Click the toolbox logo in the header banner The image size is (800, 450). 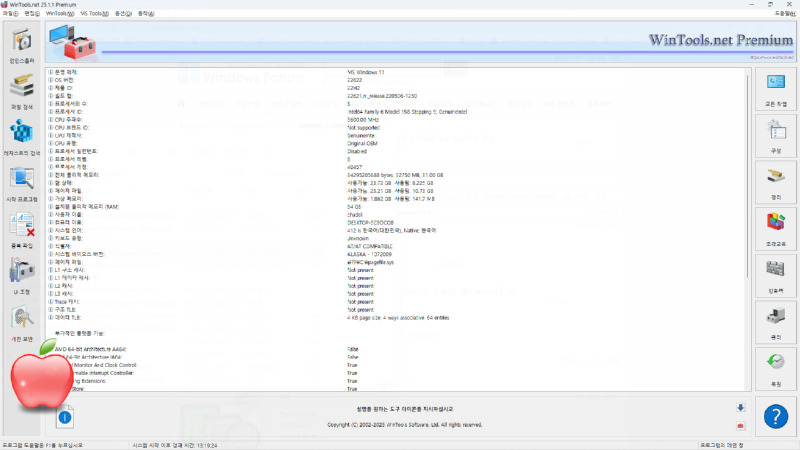[72, 42]
